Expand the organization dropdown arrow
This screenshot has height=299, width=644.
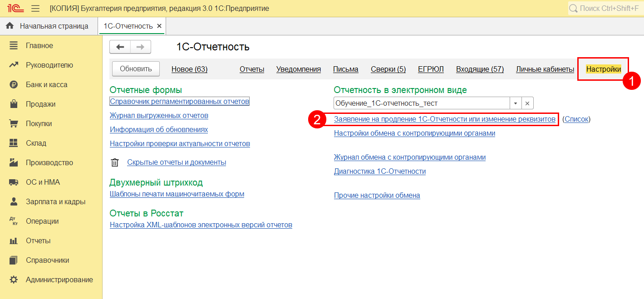[516, 103]
